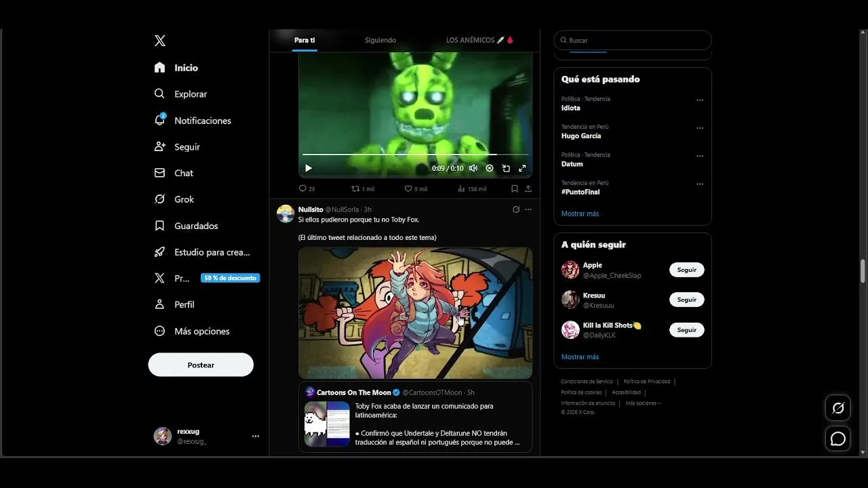Open Apple account avatar

coord(570,270)
